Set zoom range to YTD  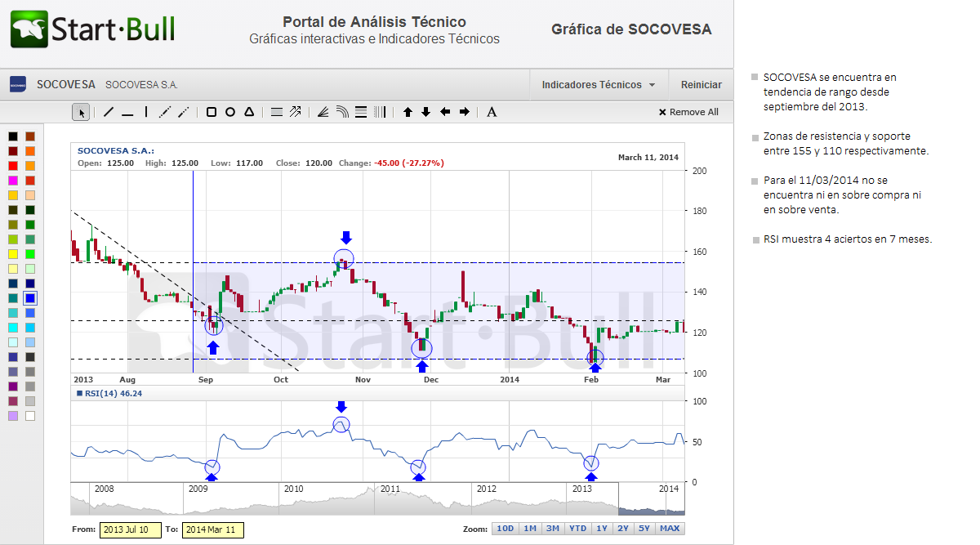click(x=577, y=529)
